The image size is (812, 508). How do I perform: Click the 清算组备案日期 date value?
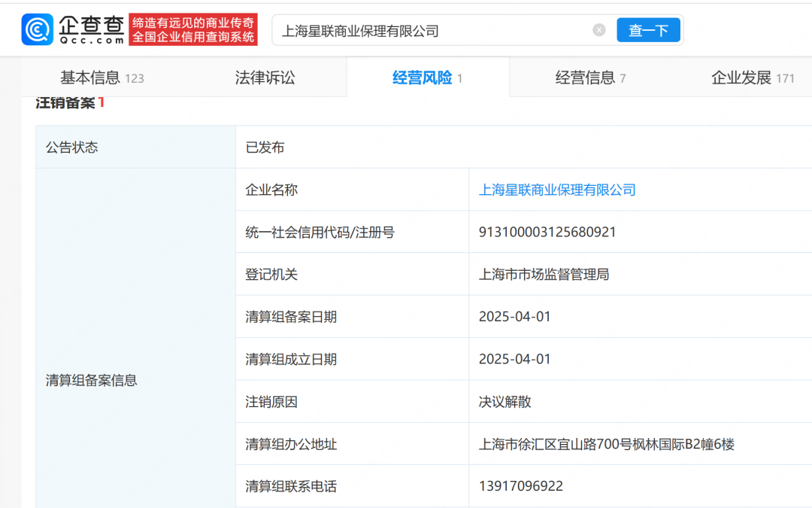[514, 317]
